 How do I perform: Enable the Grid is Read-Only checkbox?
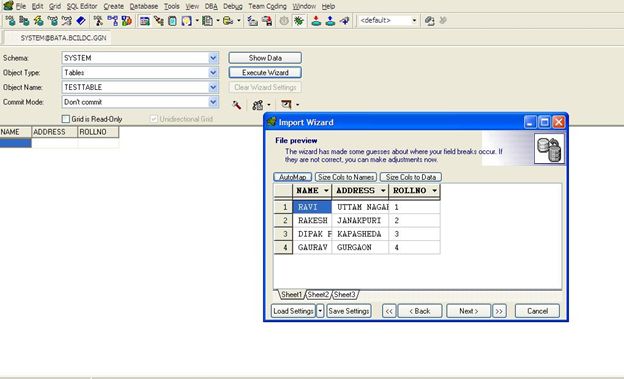click(66, 119)
